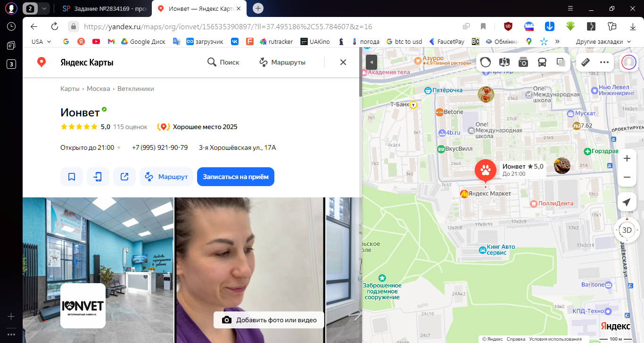Image resolution: width=644 pixels, height=343 pixels.
Task: Open Поиск in Yandex Maps header
Action: pyautogui.click(x=223, y=62)
